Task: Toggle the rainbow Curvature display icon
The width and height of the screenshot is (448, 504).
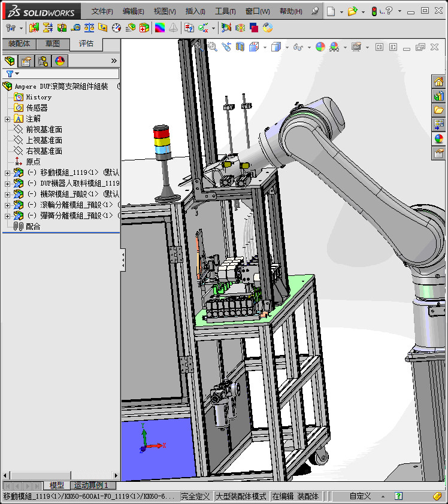Action: (x=160, y=28)
